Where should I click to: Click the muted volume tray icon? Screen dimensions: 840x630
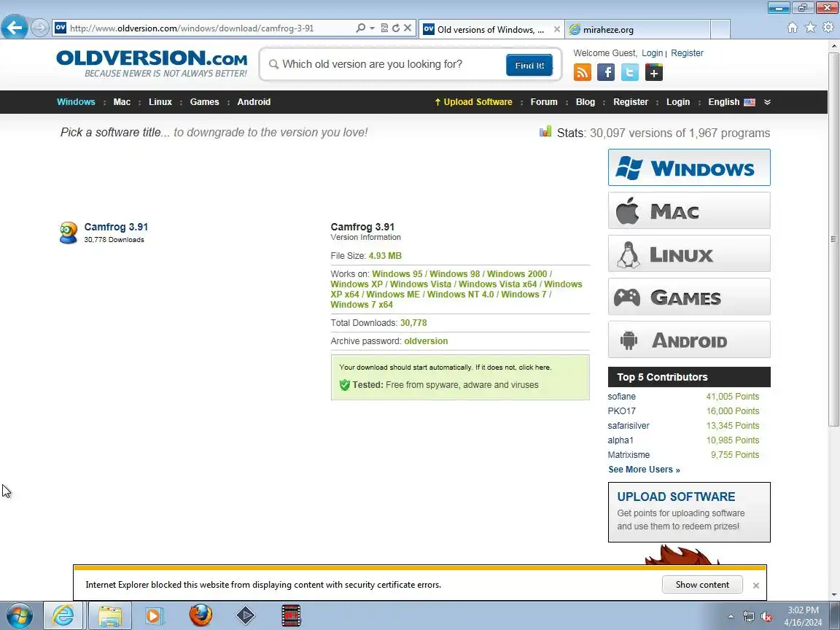[766, 617]
